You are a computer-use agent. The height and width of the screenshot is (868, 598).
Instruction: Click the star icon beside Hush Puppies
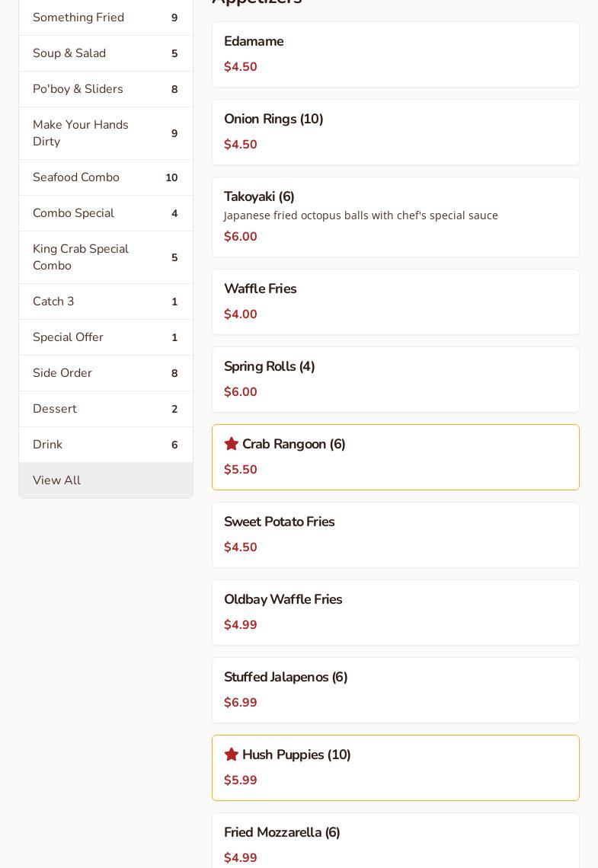click(x=232, y=755)
